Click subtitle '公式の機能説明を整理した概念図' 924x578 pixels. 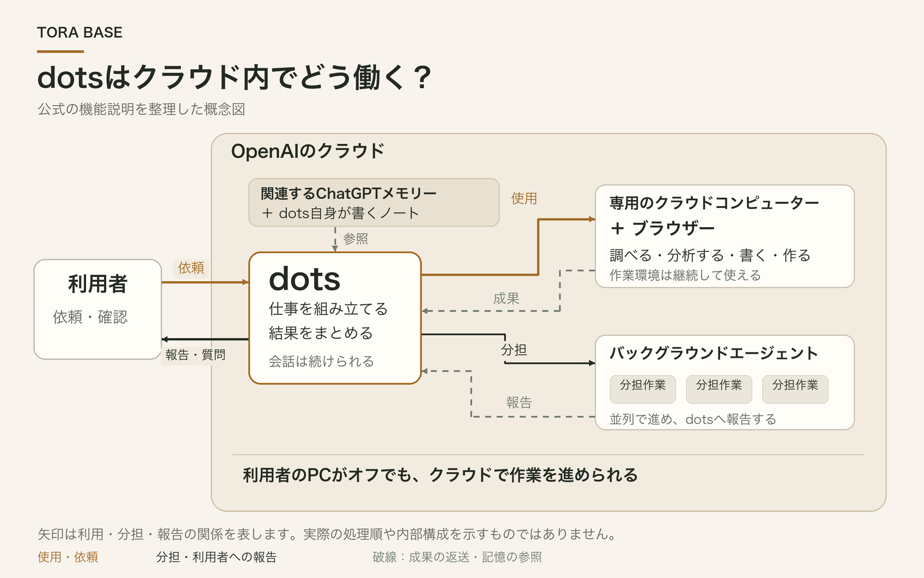pos(141,109)
